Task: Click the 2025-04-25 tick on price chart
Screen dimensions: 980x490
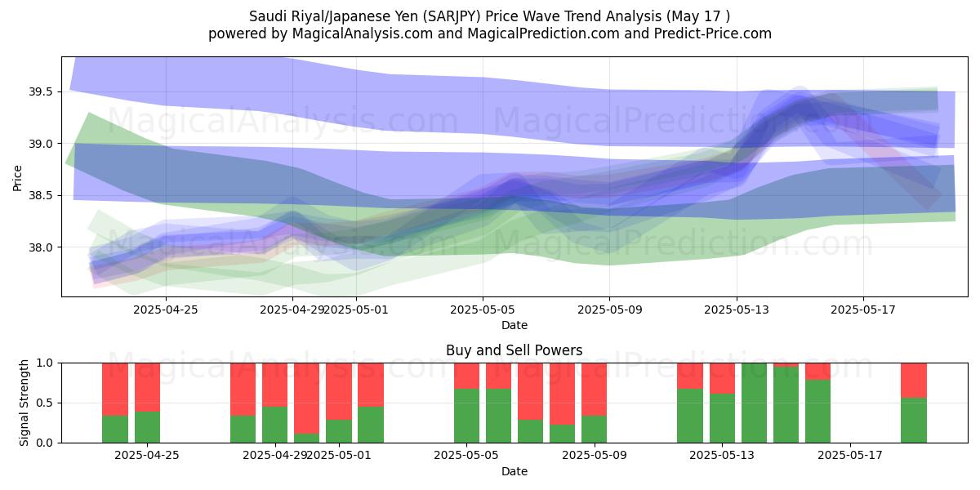Action: [166, 310]
